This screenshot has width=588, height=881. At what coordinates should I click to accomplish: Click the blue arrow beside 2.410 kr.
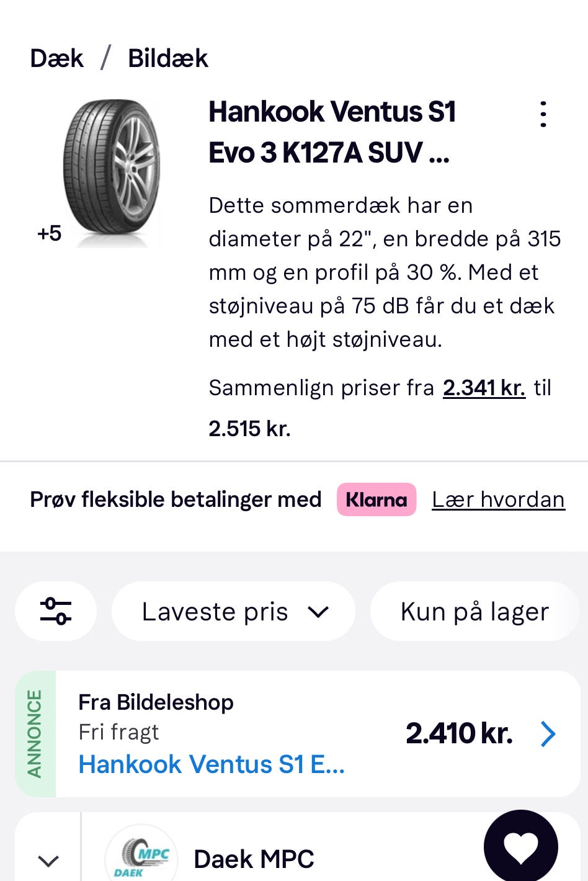point(548,734)
